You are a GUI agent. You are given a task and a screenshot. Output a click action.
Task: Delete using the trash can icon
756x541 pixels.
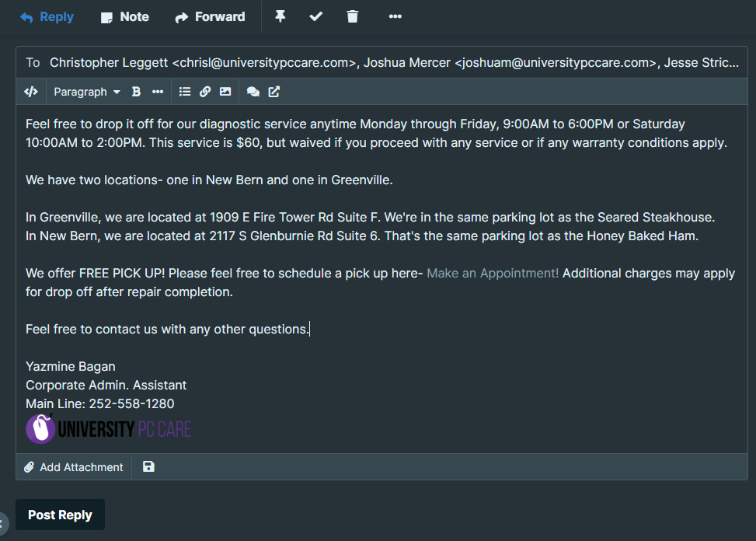pyautogui.click(x=353, y=16)
